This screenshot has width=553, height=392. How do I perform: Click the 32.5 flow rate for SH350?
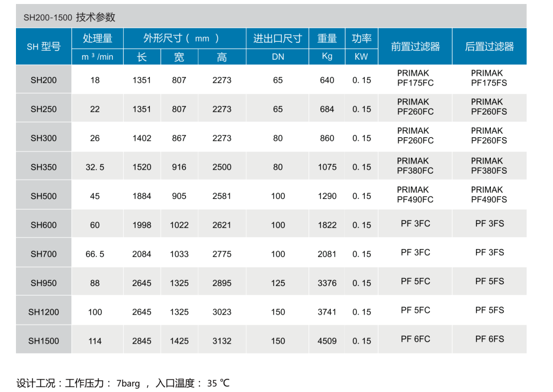click(95, 167)
